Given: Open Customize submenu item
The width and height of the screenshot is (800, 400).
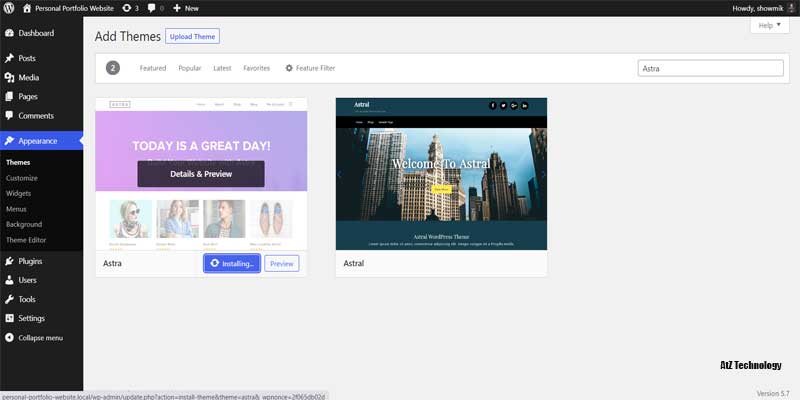Looking at the screenshot, I should coord(22,178).
